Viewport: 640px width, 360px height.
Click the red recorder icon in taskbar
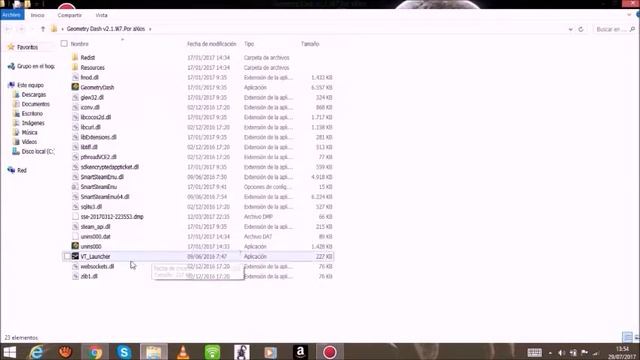tap(329, 352)
